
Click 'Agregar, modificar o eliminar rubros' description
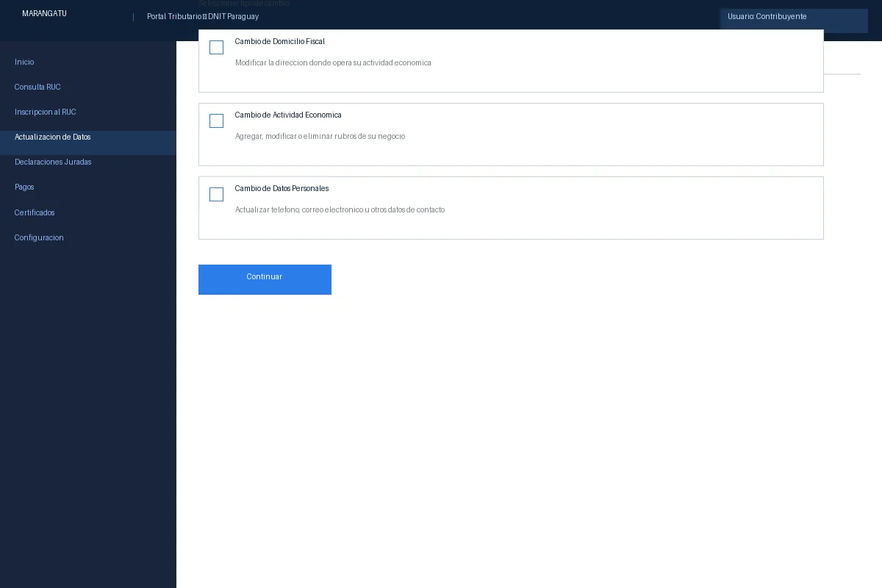[x=320, y=137]
